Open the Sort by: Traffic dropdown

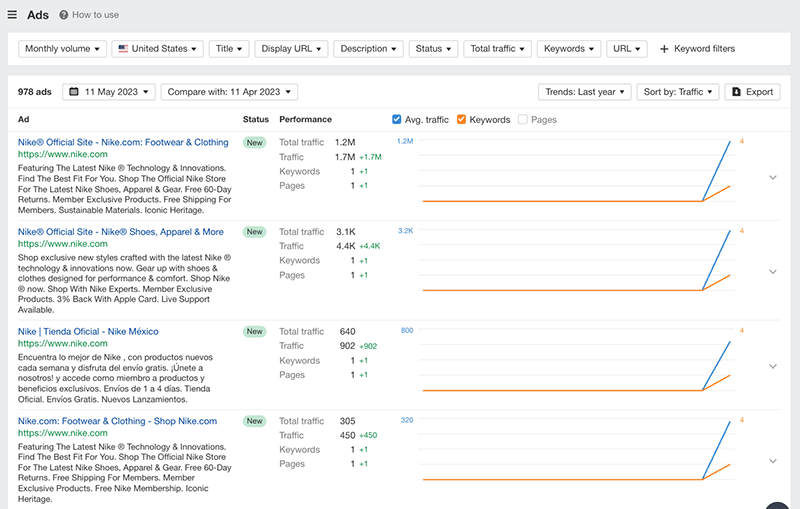(x=678, y=92)
